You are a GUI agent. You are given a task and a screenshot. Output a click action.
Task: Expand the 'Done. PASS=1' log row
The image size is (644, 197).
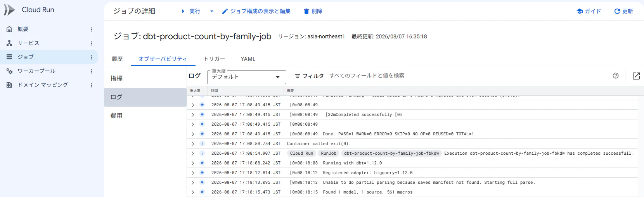(193, 134)
